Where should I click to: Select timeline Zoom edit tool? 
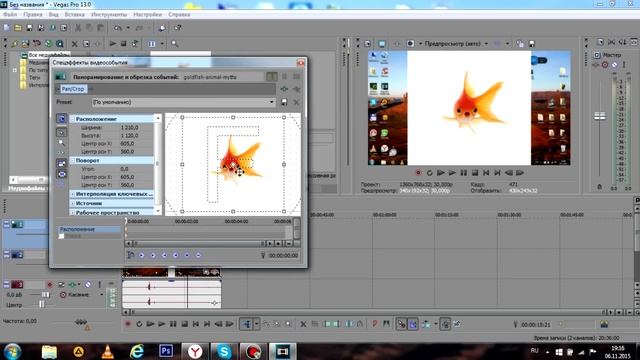(x=288, y=324)
